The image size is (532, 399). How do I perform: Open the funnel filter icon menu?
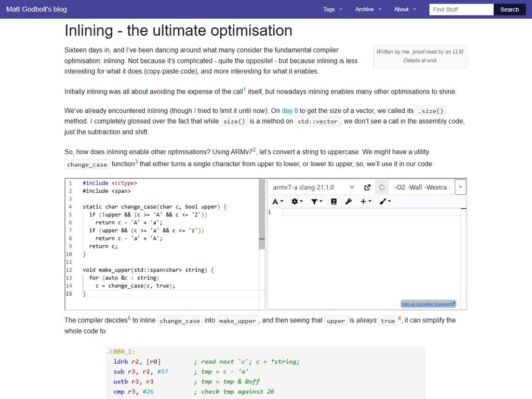[316, 202]
